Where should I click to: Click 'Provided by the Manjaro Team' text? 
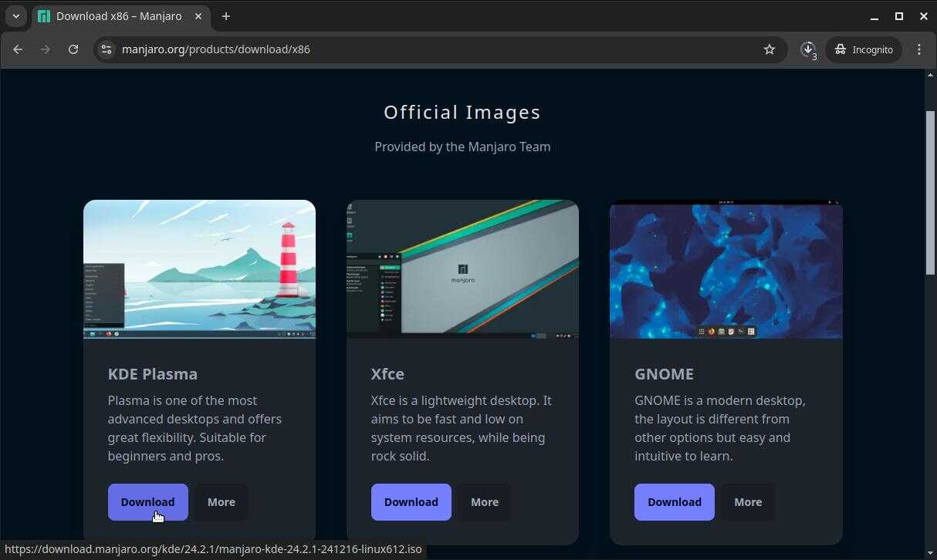point(462,147)
